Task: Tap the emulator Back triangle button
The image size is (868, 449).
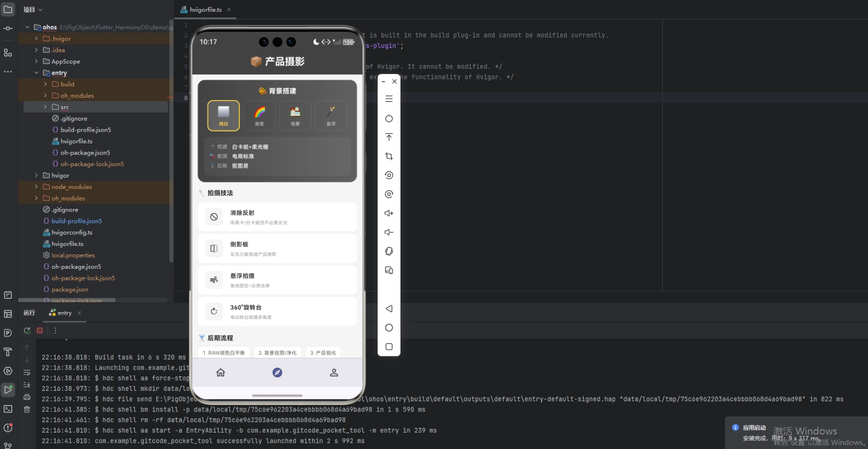Action: 389,309
